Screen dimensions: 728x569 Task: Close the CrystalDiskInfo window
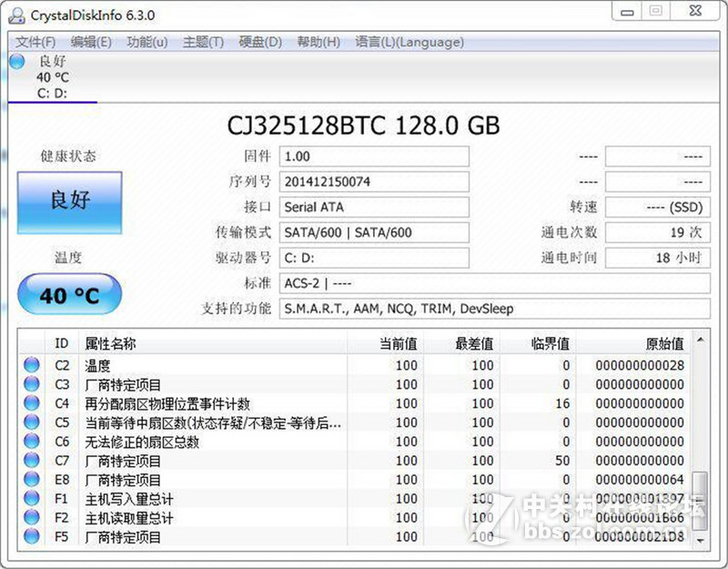click(695, 11)
